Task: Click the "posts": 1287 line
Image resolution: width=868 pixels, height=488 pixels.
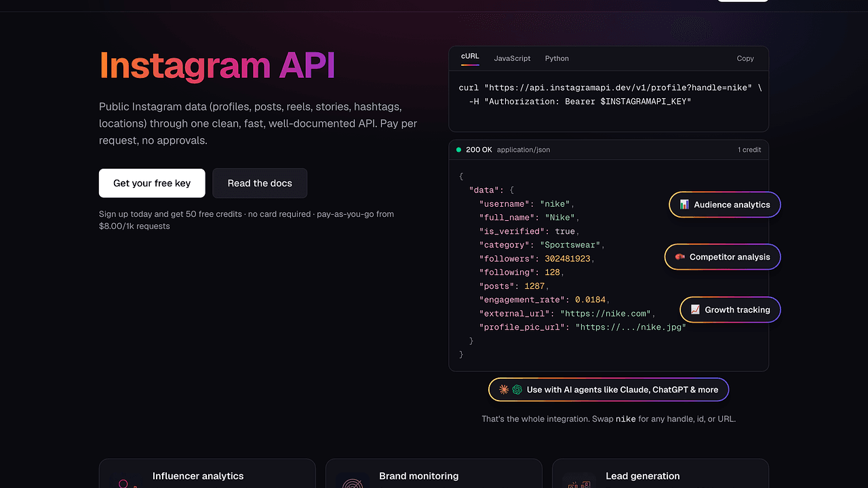Action: (x=514, y=286)
